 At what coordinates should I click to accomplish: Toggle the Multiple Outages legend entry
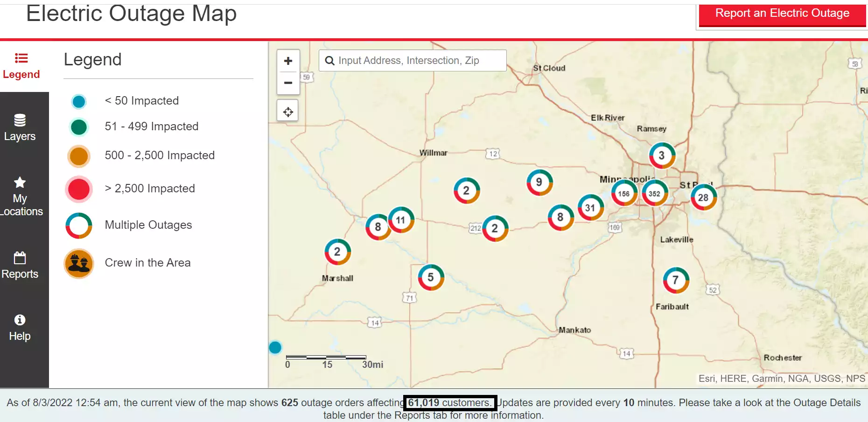[78, 225]
